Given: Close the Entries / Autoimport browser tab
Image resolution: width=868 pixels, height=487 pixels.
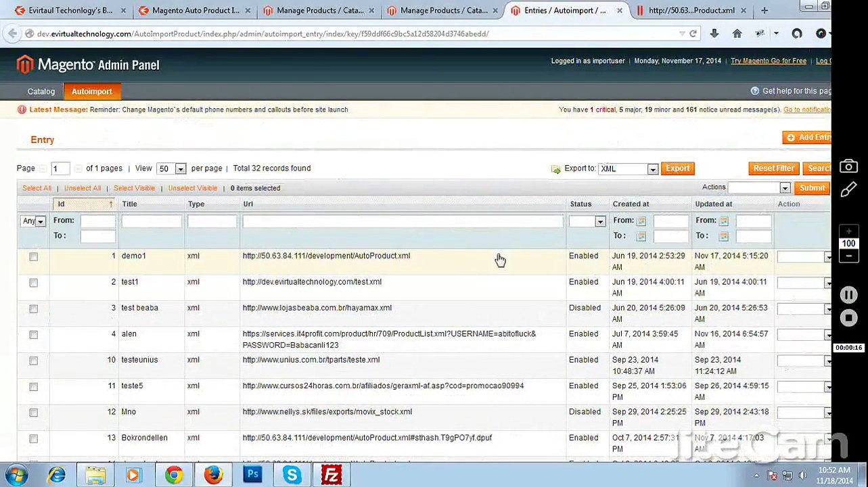Looking at the screenshot, I should [x=618, y=10].
